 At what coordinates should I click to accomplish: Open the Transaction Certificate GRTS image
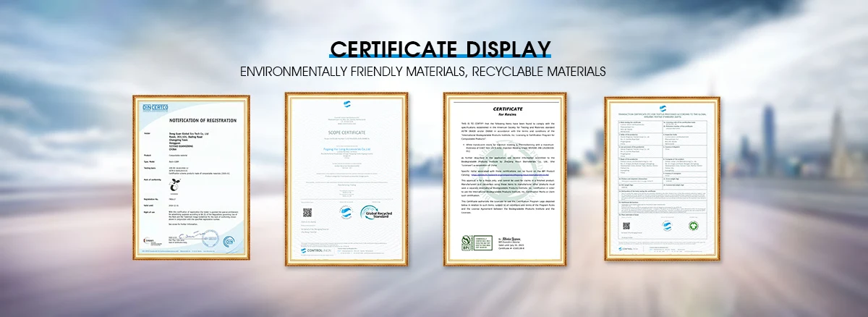pyautogui.click(x=662, y=177)
